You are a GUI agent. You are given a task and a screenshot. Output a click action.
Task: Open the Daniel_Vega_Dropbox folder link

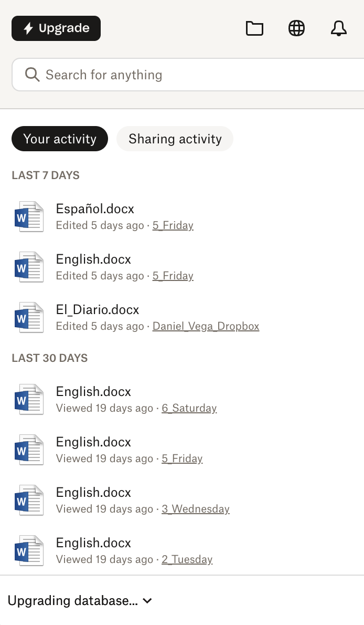pyautogui.click(x=206, y=326)
